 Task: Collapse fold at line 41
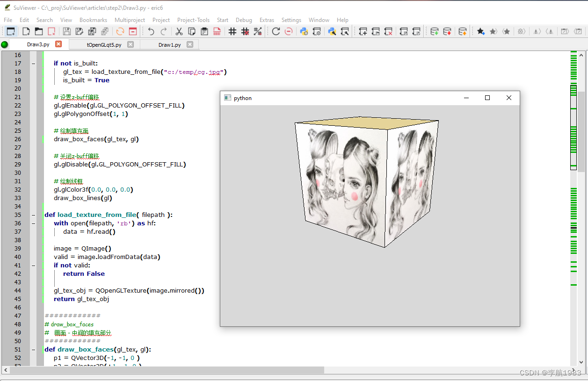pos(33,266)
